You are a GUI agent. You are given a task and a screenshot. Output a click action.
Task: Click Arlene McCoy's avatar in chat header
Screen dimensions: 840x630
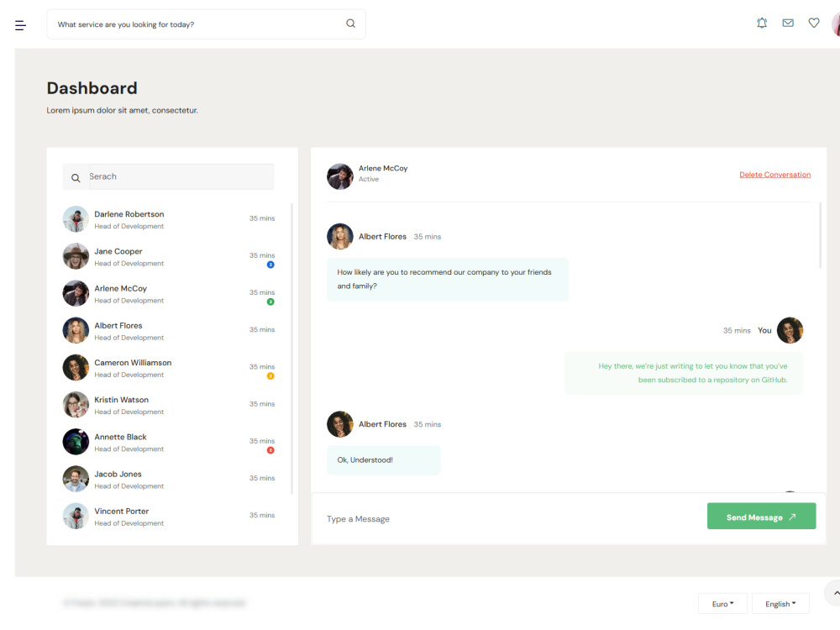tap(340, 176)
